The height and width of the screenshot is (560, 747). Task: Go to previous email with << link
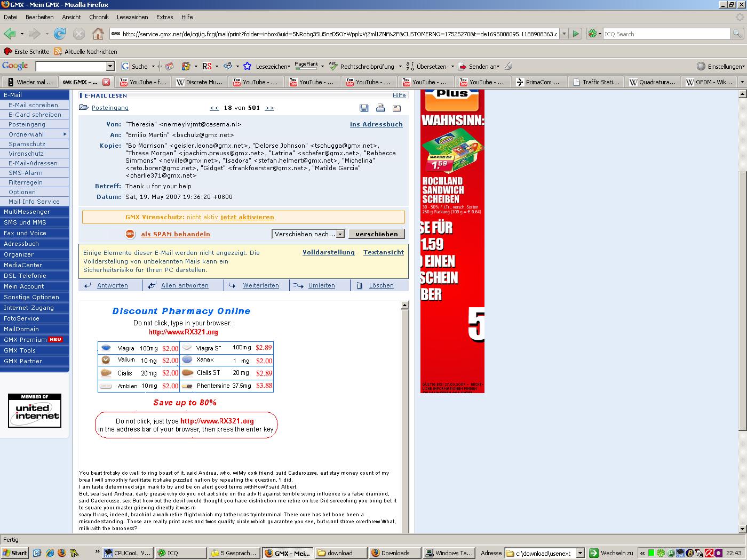pyautogui.click(x=214, y=108)
